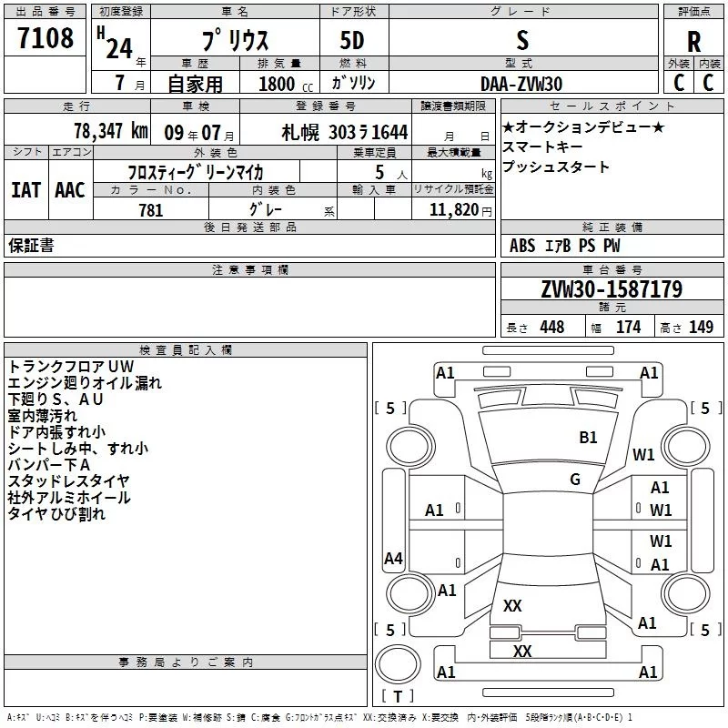728x728 pixels.
Task: Click the chassis number ZVW30-1587179
Action: pyautogui.click(x=612, y=288)
